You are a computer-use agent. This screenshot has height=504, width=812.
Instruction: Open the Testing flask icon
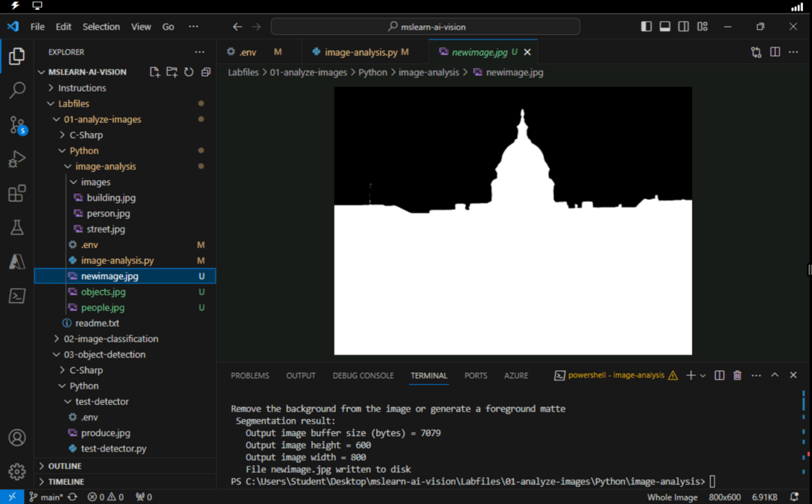click(16, 227)
